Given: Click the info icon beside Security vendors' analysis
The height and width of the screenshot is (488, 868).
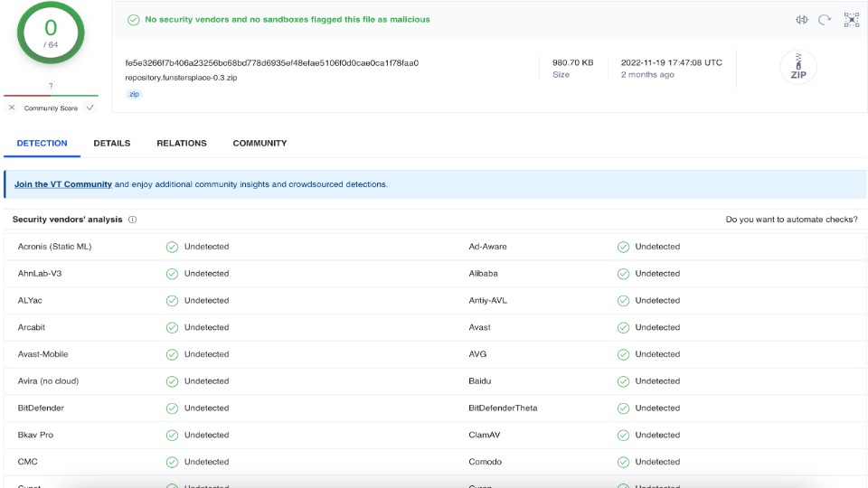Looking at the screenshot, I should coord(132,220).
